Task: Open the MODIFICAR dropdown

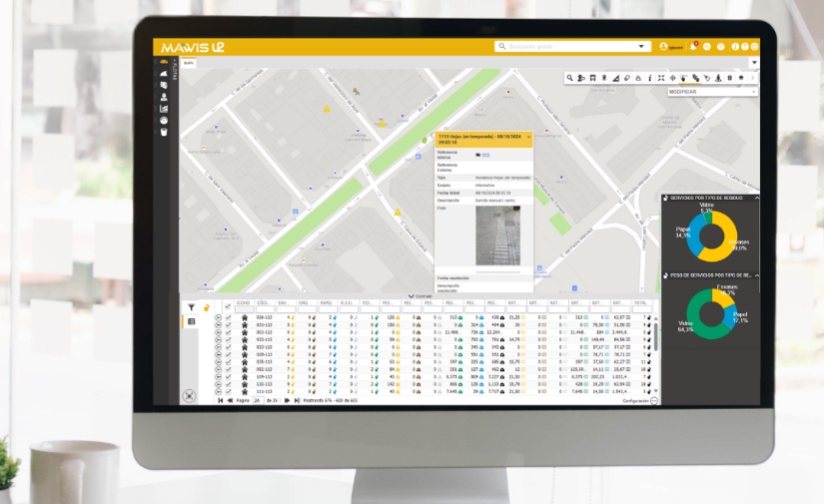Action: coord(711,91)
